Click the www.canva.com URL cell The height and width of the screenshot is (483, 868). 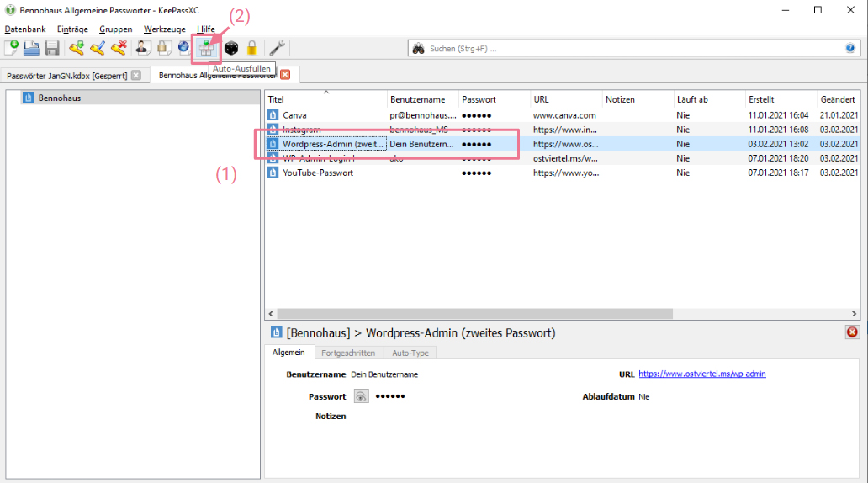pyautogui.click(x=564, y=115)
